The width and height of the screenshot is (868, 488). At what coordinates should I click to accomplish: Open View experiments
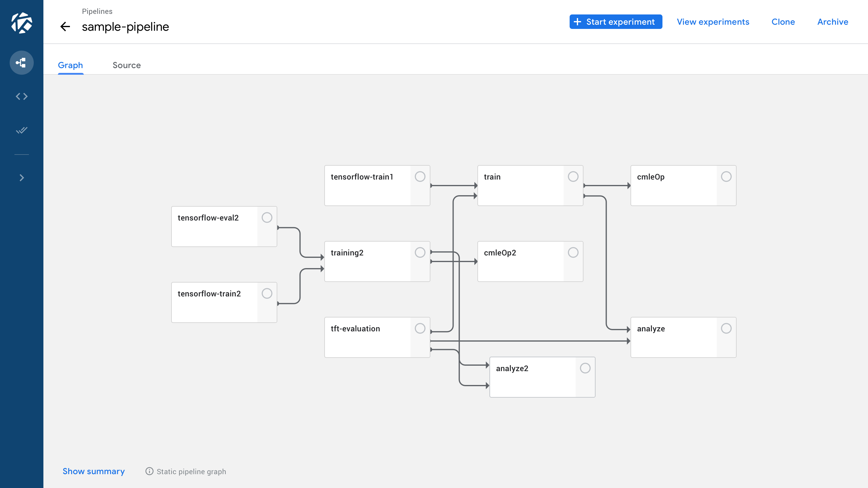pyautogui.click(x=713, y=22)
